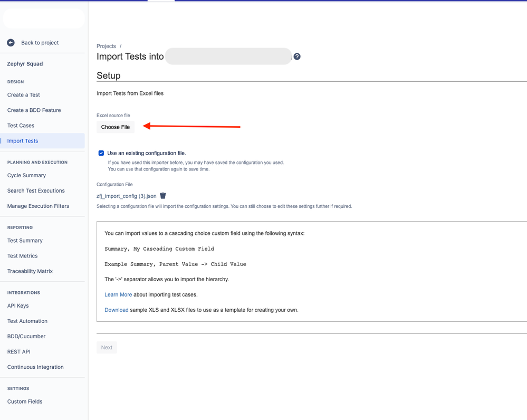The width and height of the screenshot is (527, 420).
Task: Click the REPORTING section label
Action: click(x=20, y=227)
